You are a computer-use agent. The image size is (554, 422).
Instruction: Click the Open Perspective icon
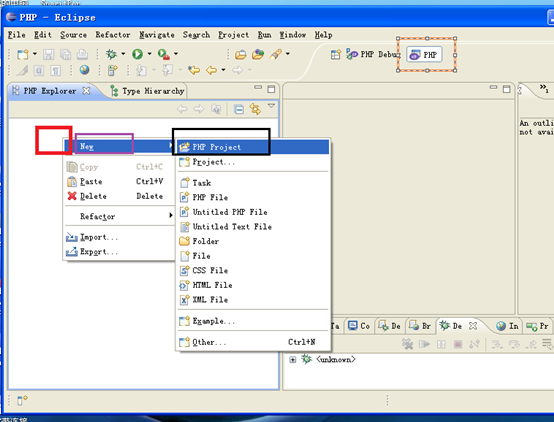tap(336, 54)
